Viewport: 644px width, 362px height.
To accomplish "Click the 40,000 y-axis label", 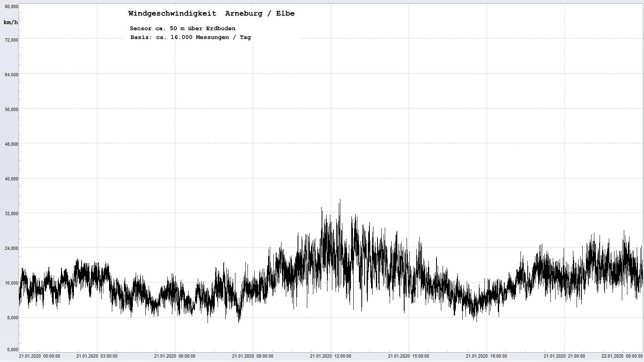I will coord(11,178).
